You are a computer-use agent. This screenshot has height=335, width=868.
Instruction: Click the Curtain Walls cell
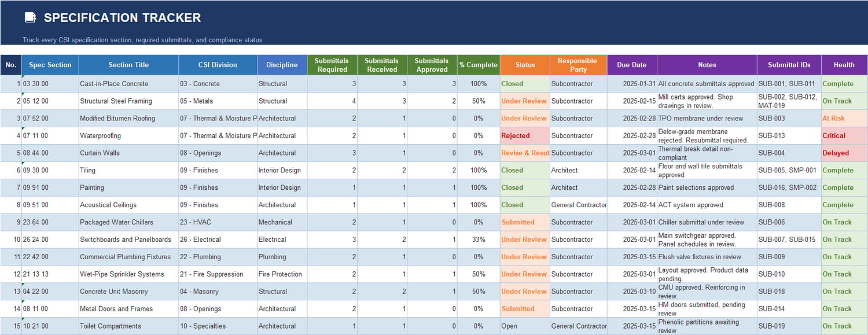128,153
